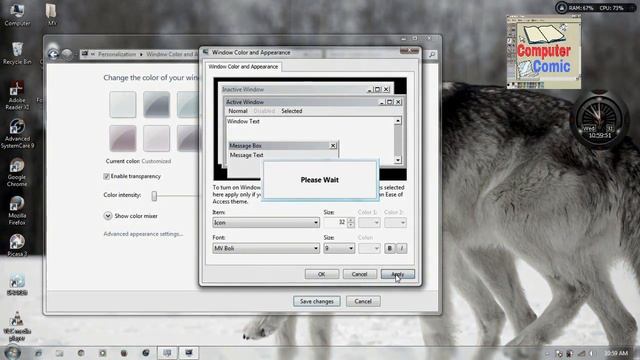The height and width of the screenshot is (360, 640).
Task: Pick the bottom-left mauve color swatch
Action: (x=122, y=138)
